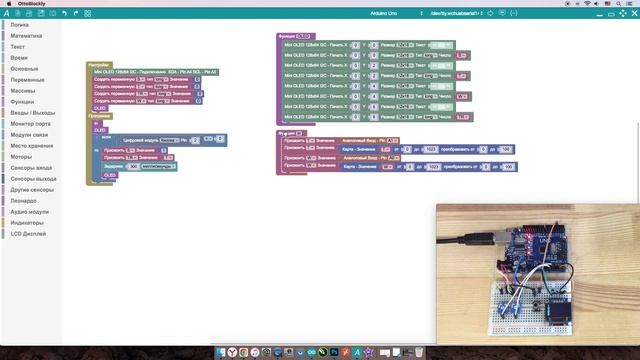The image size is (640, 360).
Task: Select the Настройки setup block header
Action: pyautogui.click(x=99, y=65)
